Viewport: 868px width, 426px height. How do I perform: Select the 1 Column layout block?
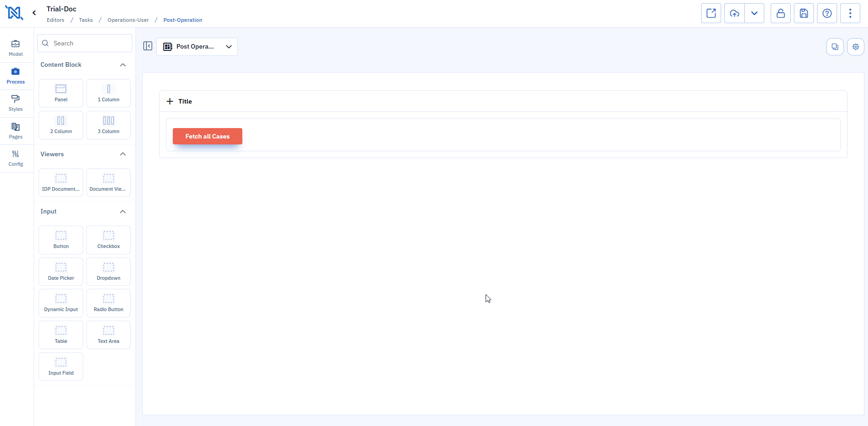click(x=109, y=93)
